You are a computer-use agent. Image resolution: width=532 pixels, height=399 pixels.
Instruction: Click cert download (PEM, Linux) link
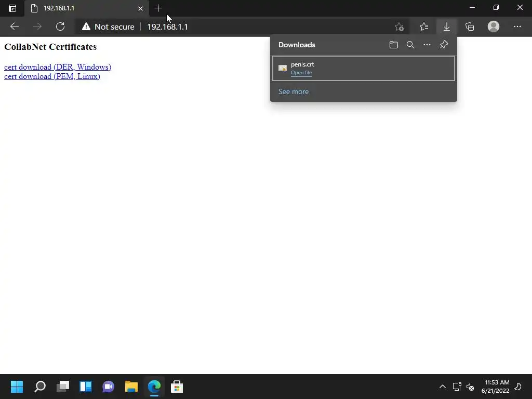pyautogui.click(x=52, y=77)
